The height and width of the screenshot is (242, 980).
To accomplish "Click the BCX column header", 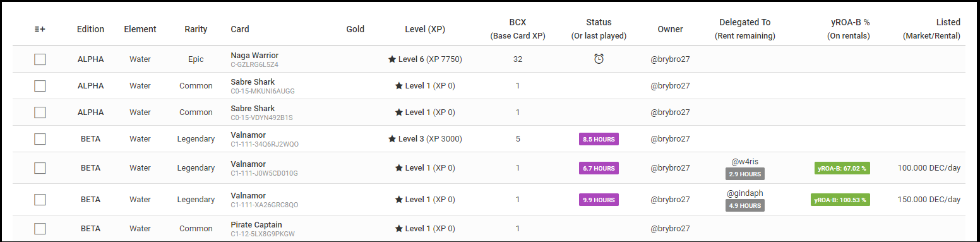I will (518, 29).
